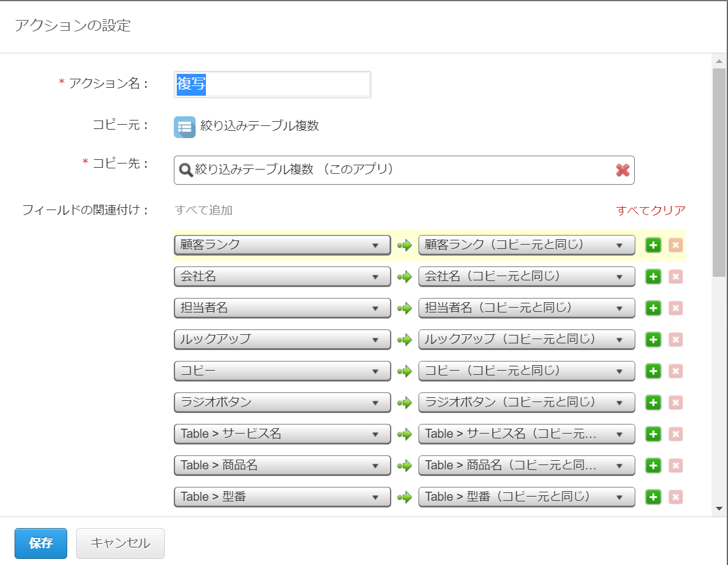Delete the ラジオボタン mapping row

click(676, 403)
